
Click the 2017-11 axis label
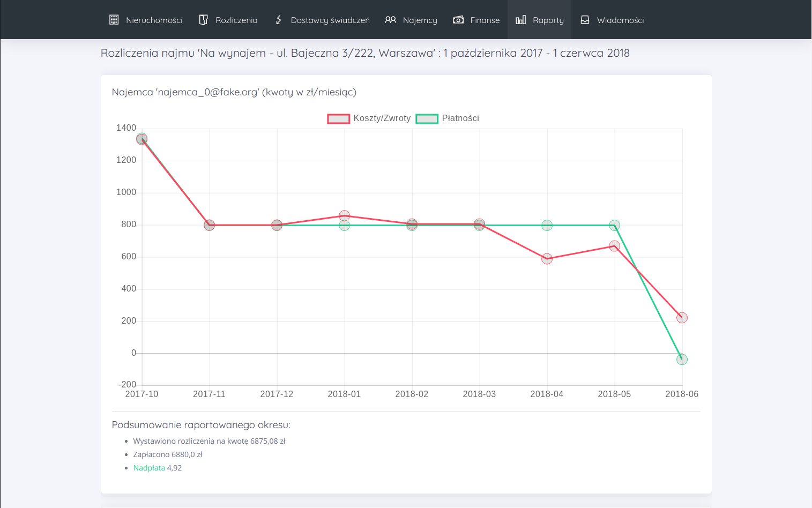[209, 394]
